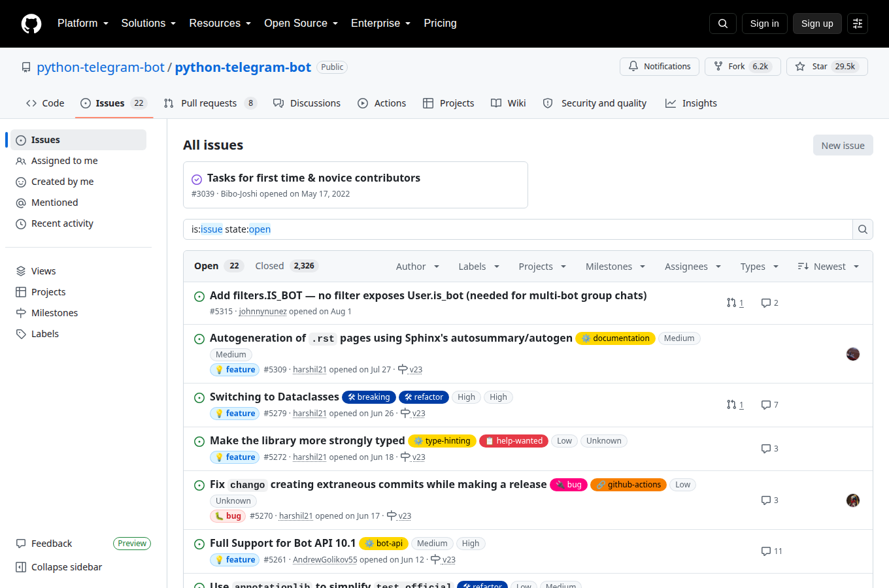
Task: Open issue Switching to Dataclasses
Action: pos(275,397)
